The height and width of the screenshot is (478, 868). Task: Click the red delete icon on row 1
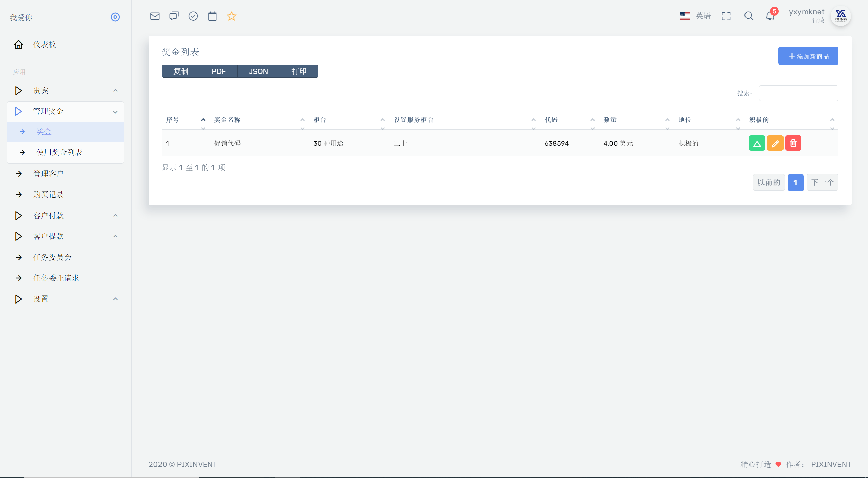[x=793, y=143]
